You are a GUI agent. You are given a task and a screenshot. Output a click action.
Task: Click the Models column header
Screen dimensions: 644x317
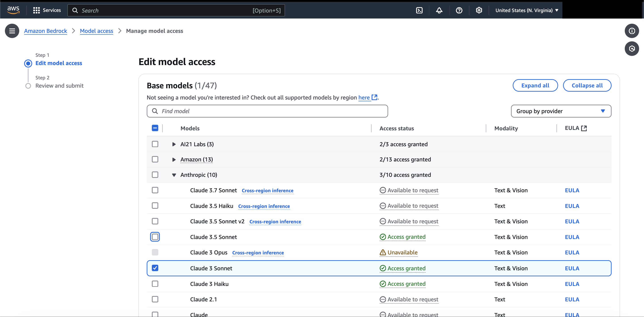point(190,128)
